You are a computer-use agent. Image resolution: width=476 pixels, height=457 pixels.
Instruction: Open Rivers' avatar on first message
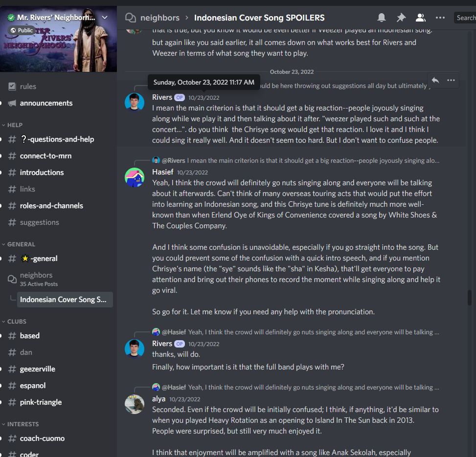tap(135, 102)
